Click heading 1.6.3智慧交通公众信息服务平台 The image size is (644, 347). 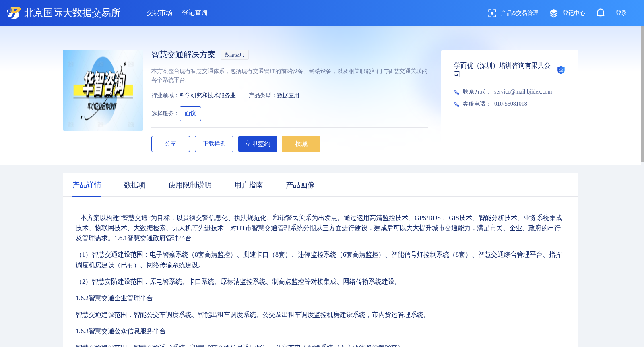point(121,331)
